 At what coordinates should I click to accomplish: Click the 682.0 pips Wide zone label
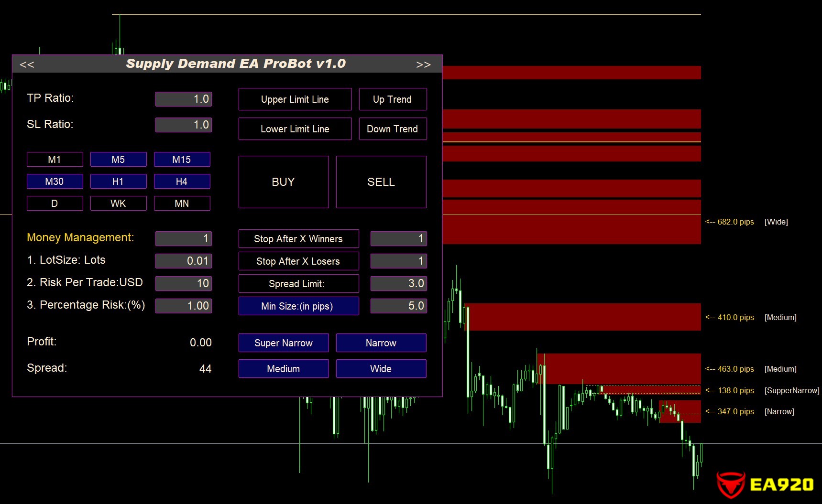[x=735, y=222]
